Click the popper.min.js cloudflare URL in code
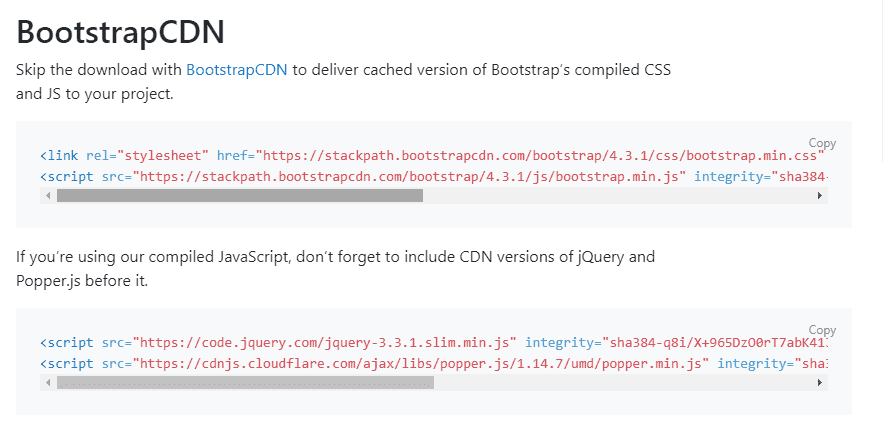Viewport: 884px width, 427px height. click(421, 363)
